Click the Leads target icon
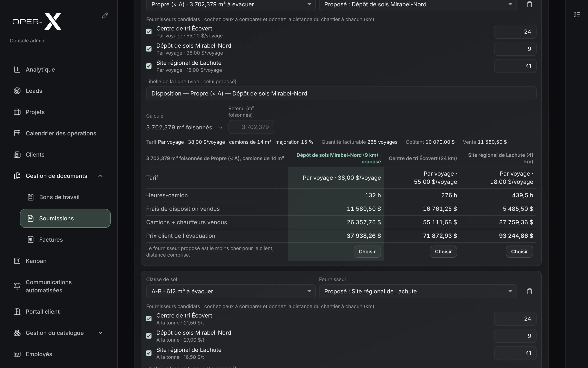 (17, 91)
